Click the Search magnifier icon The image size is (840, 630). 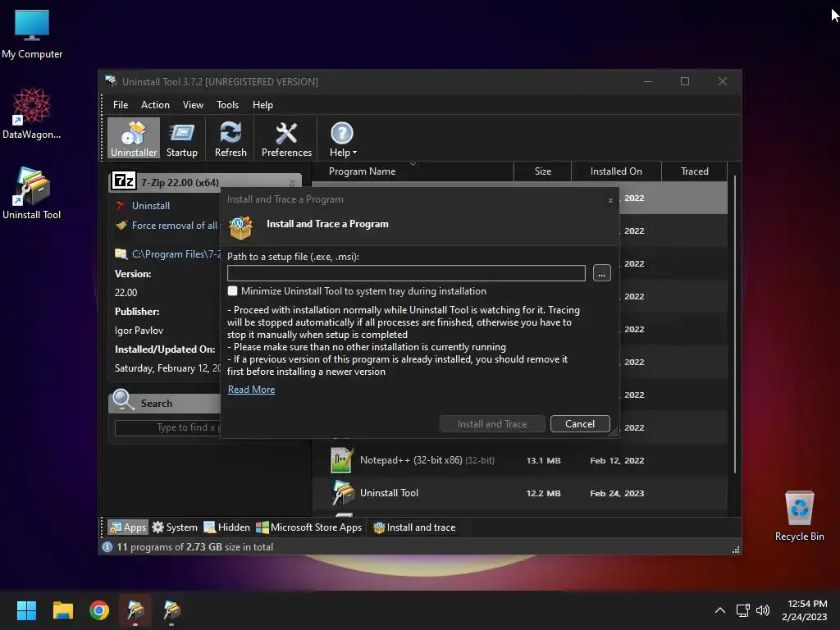(x=123, y=399)
